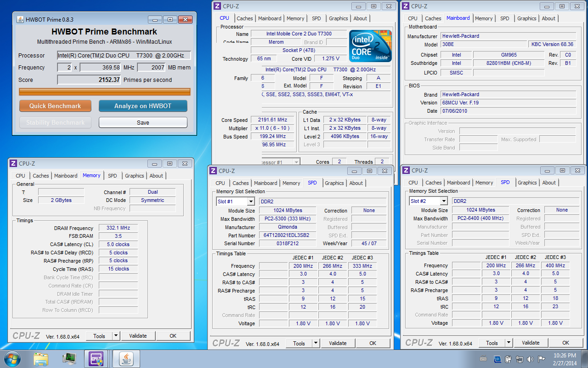
Task: Open the Processor #1 selection dropdown
Action: (296, 162)
